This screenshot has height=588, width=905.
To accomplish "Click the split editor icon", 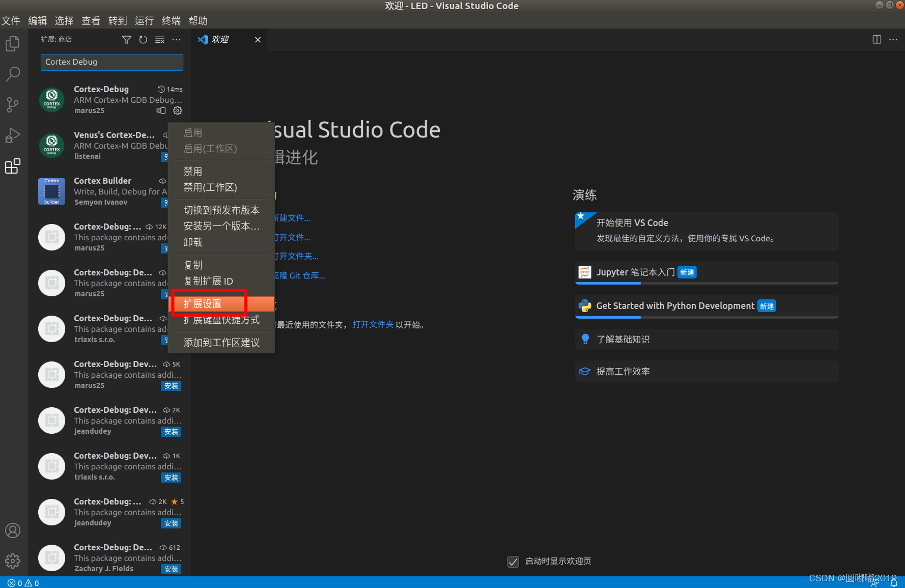I will coord(876,39).
